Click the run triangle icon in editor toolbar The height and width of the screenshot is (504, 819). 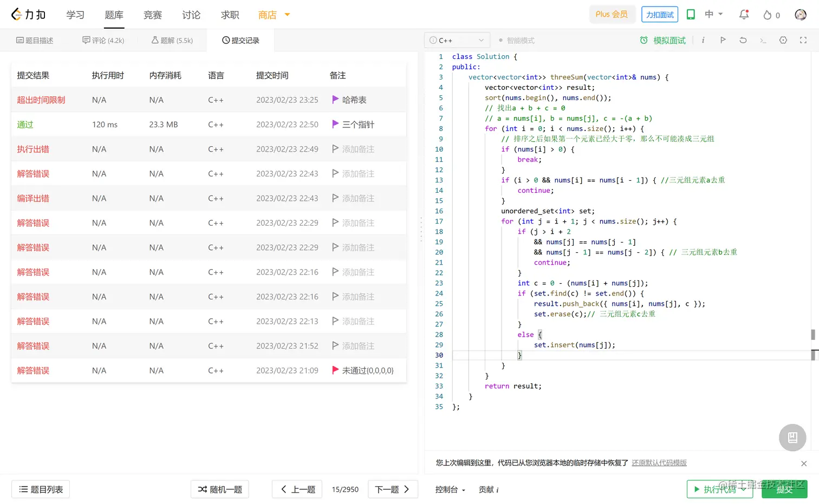723,40
